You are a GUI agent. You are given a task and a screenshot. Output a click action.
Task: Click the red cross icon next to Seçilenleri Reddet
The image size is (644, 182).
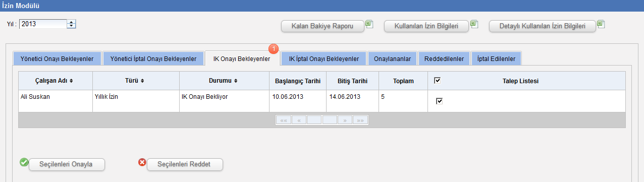point(142,162)
